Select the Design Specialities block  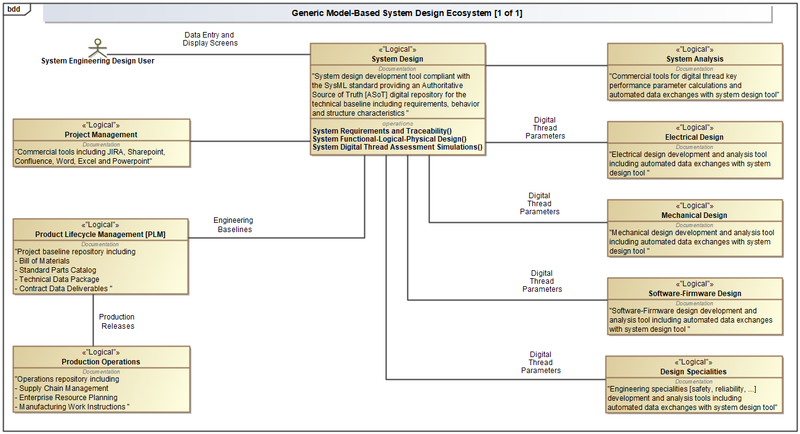pos(695,384)
